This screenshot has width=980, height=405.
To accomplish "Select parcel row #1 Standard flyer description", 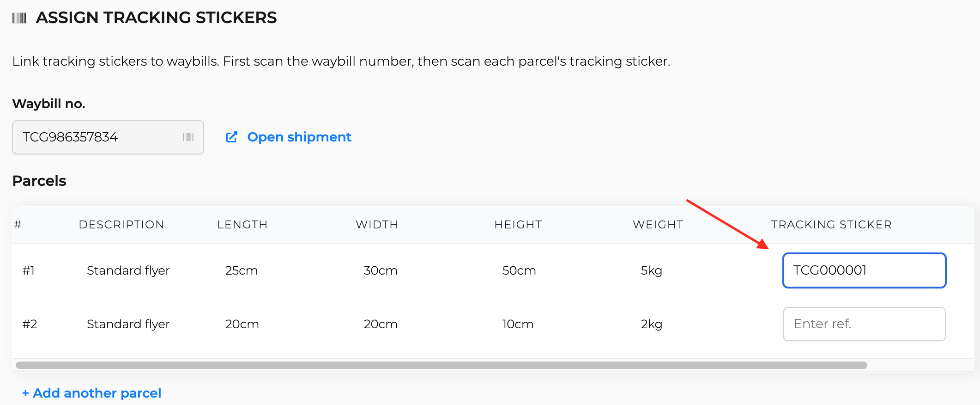I will click(128, 270).
